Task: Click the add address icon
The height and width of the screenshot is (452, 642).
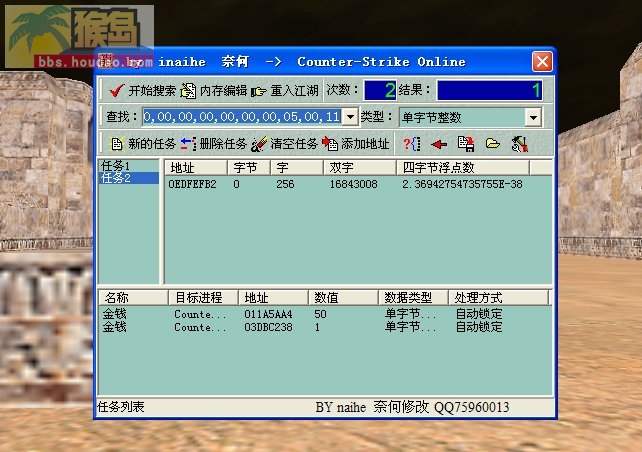Action: [x=330, y=144]
